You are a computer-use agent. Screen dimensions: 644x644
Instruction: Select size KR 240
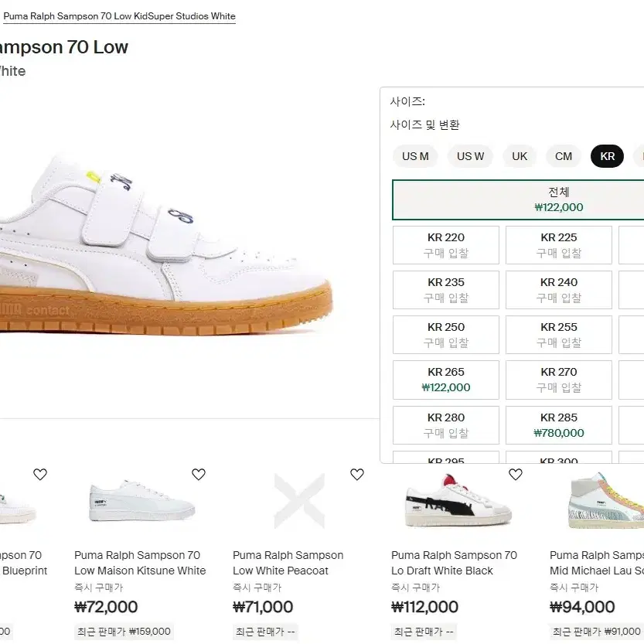(x=558, y=290)
